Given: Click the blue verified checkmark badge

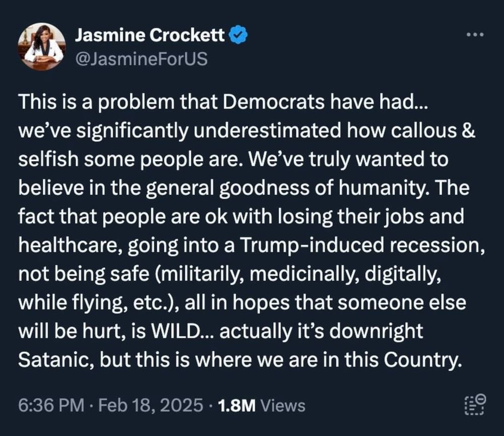Looking at the screenshot, I should point(238,35).
